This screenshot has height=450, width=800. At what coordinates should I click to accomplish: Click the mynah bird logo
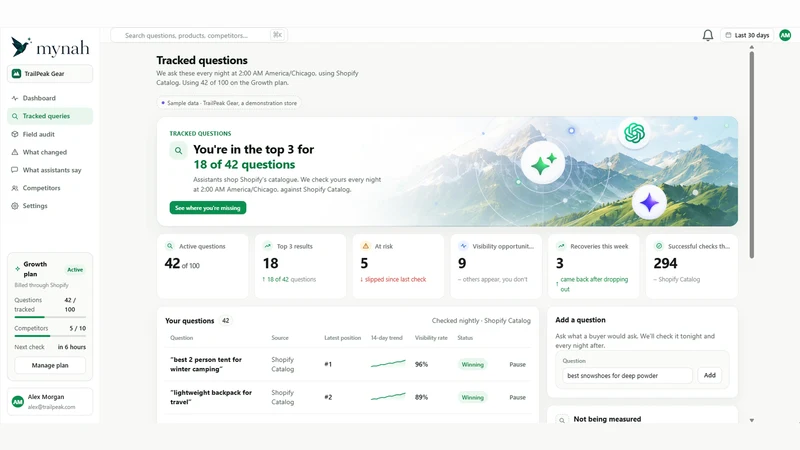point(21,47)
